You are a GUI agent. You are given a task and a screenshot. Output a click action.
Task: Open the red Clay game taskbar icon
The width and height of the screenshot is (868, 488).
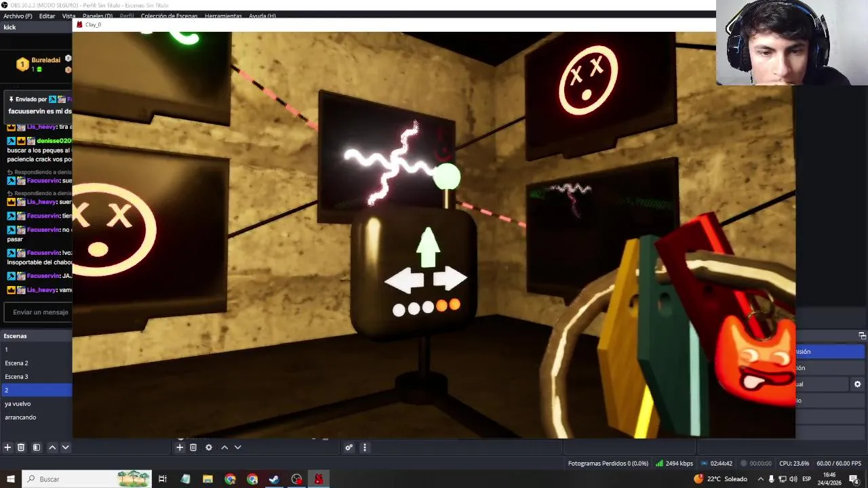[x=319, y=479]
